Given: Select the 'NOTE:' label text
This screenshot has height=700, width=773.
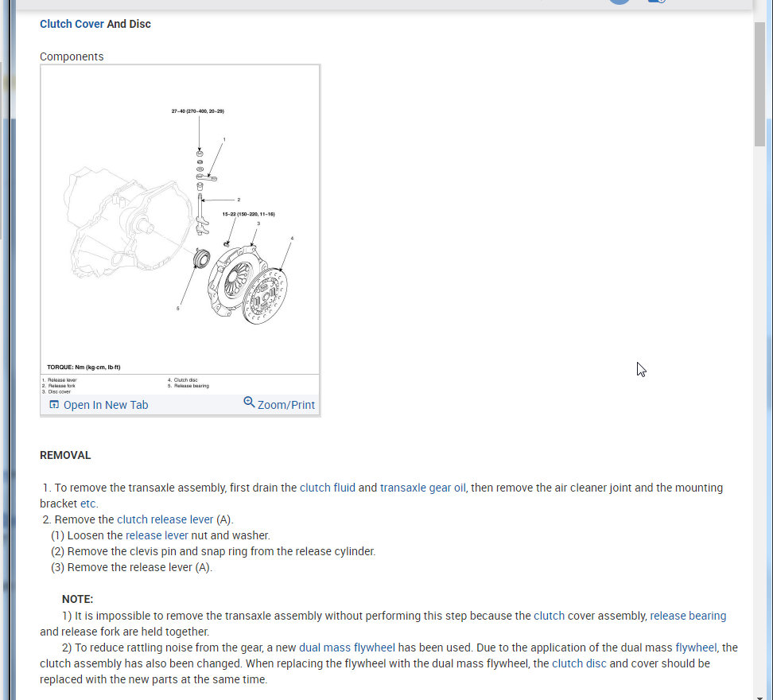Looking at the screenshot, I should 77,599.
